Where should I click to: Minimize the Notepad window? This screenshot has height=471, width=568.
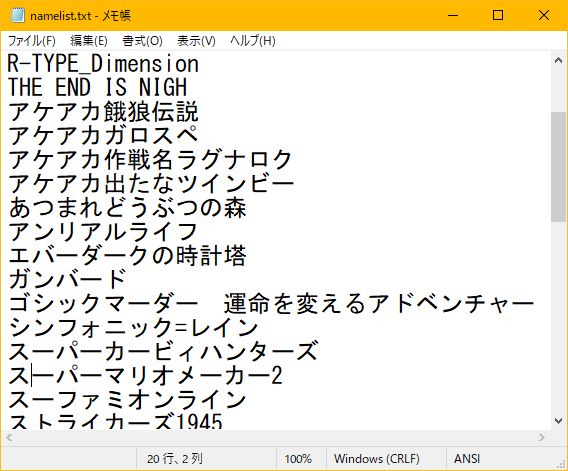click(453, 15)
